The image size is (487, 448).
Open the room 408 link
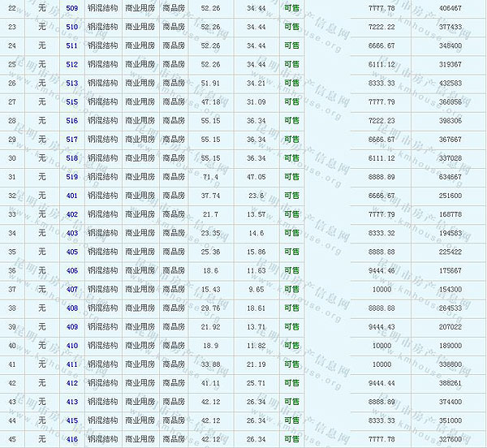72,308
